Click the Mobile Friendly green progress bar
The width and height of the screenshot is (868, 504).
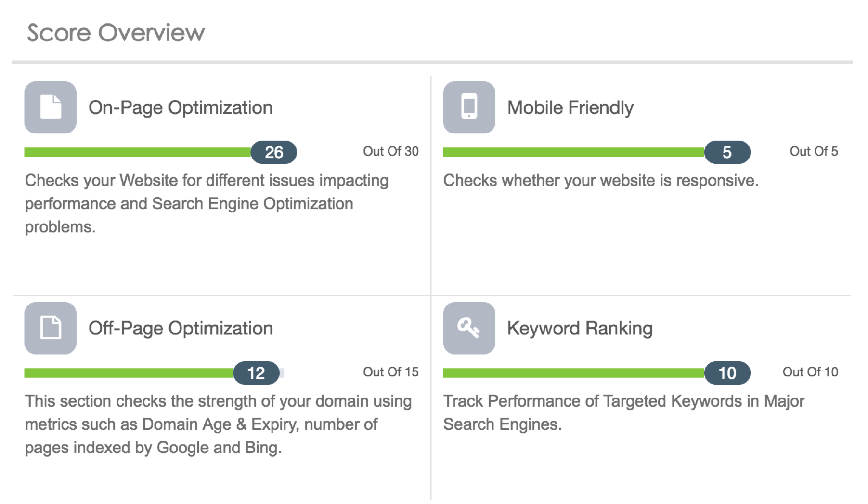pyautogui.click(x=574, y=152)
